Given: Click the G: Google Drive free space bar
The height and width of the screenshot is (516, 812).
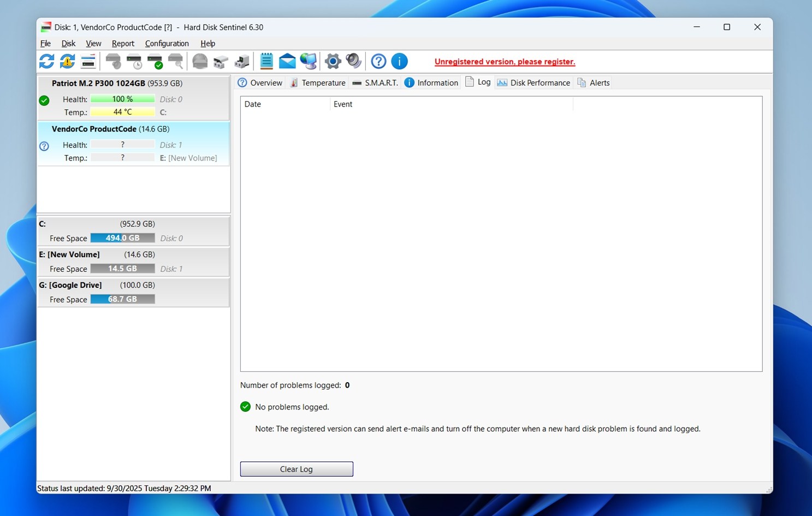Looking at the screenshot, I should 122,299.
